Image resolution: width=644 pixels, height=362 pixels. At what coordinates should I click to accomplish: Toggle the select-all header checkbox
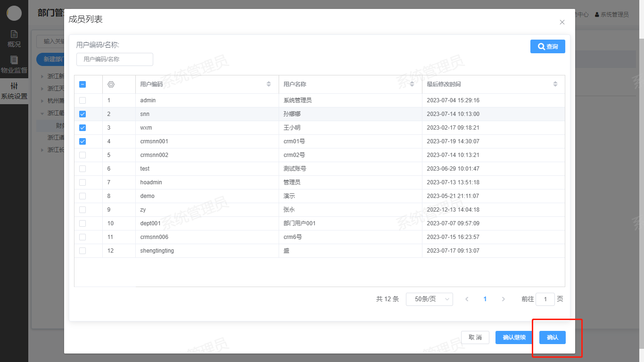click(83, 84)
